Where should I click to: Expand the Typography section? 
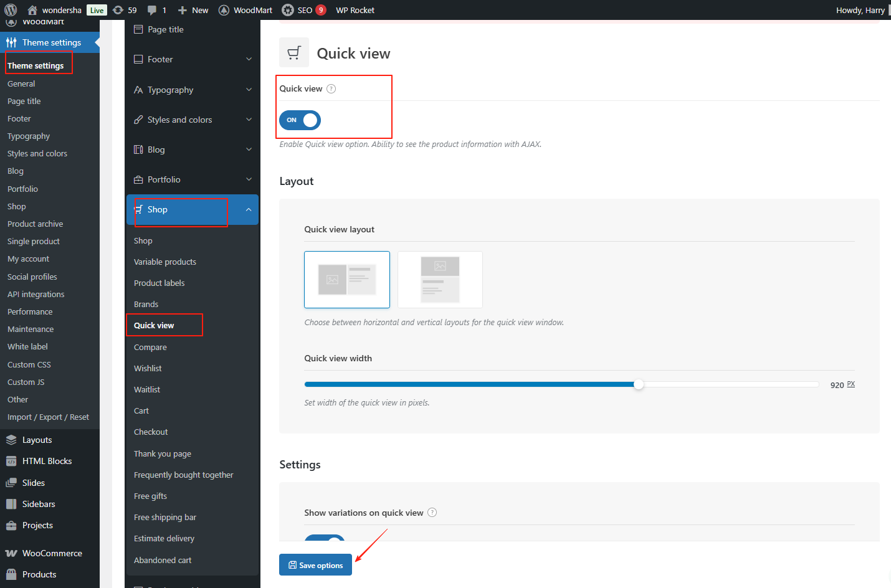coord(192,90)
